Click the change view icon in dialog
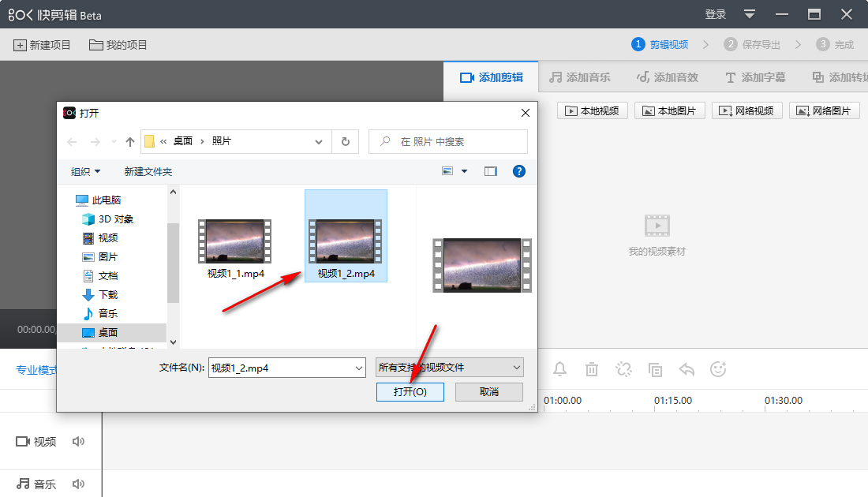The image size is (868, 497). pos(447,171)
